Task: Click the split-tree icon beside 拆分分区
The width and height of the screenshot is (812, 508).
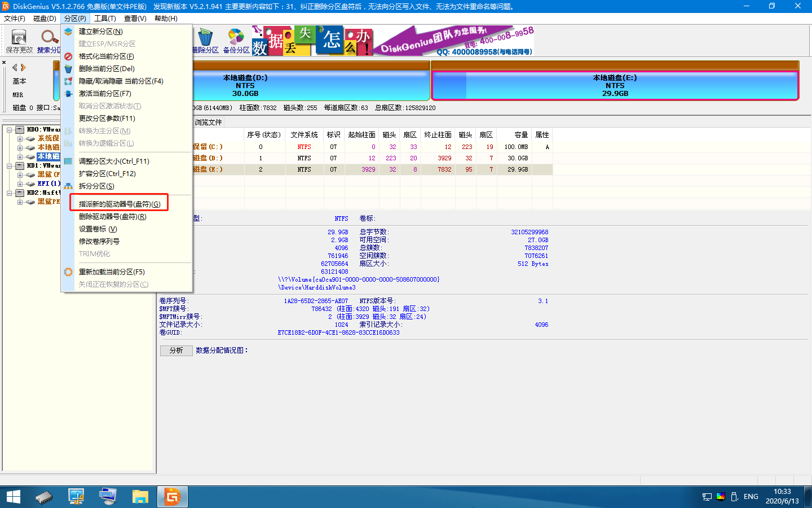Action: click(x=68, y=186)
